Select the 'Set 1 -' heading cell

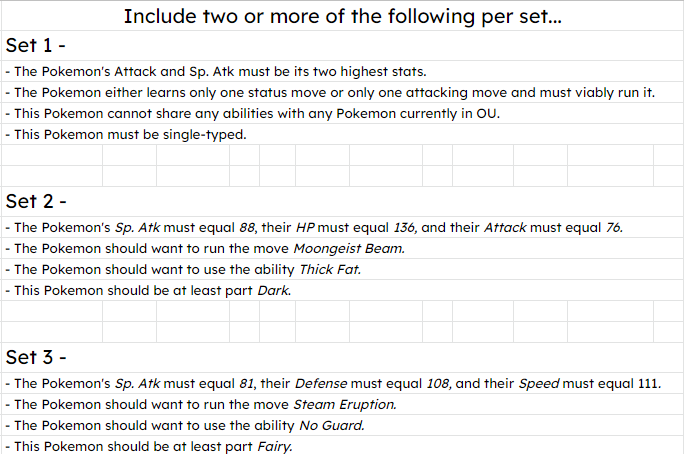pyautogui.click(x=36, y=46)
